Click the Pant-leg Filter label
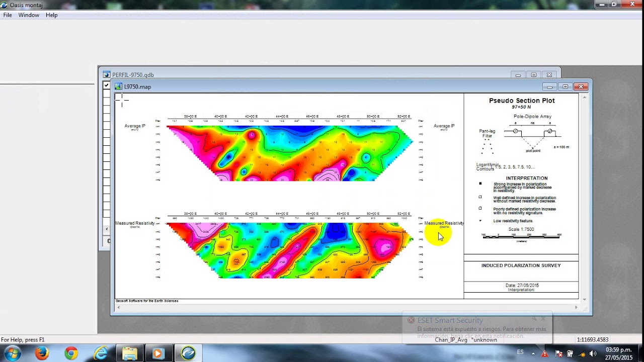The image size is (644, 362). click(487, 134)
